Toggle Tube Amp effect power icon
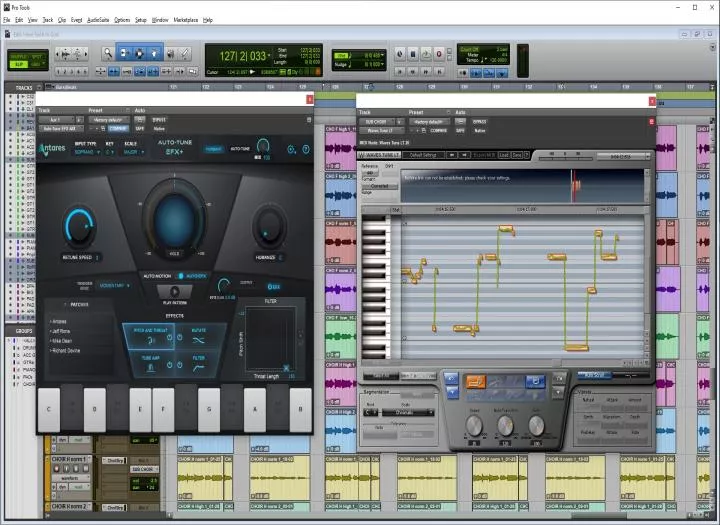This screenshot has width=720, height=525. [x=169, y=365]
